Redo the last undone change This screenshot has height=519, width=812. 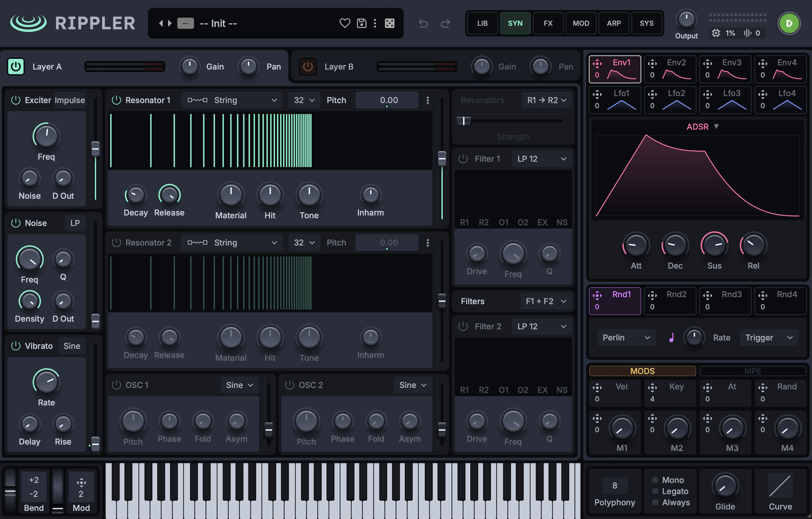coord(445,23)
